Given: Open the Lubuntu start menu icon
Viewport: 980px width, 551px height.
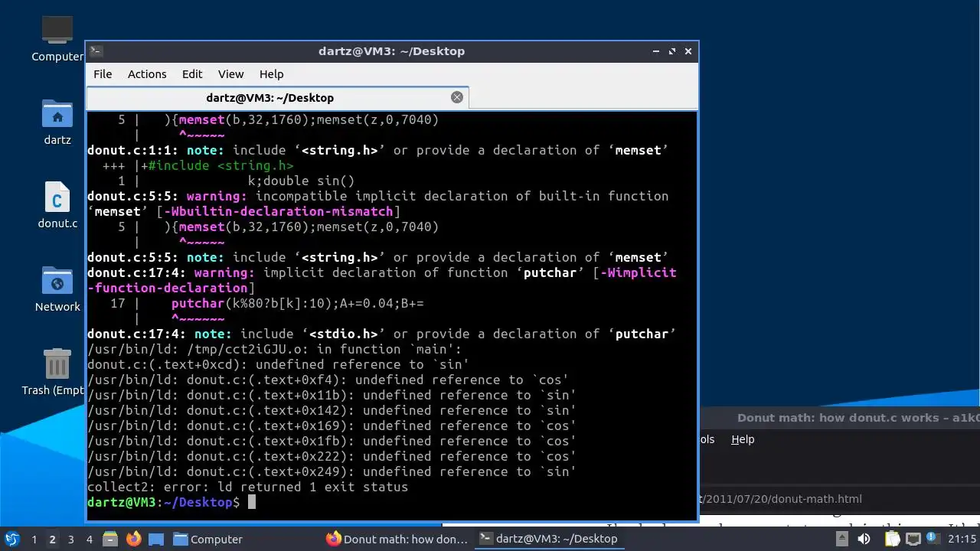Looking at the screenshot, I should [12, 539].
